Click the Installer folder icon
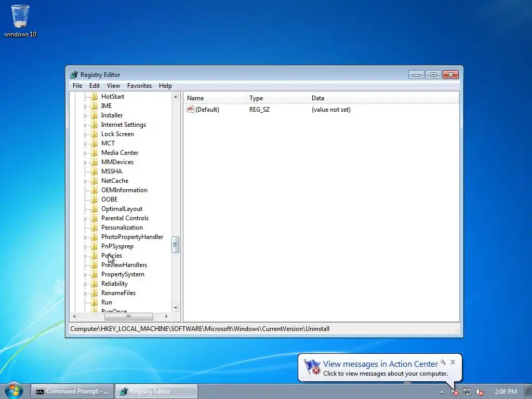 click(x=95, y=115)
